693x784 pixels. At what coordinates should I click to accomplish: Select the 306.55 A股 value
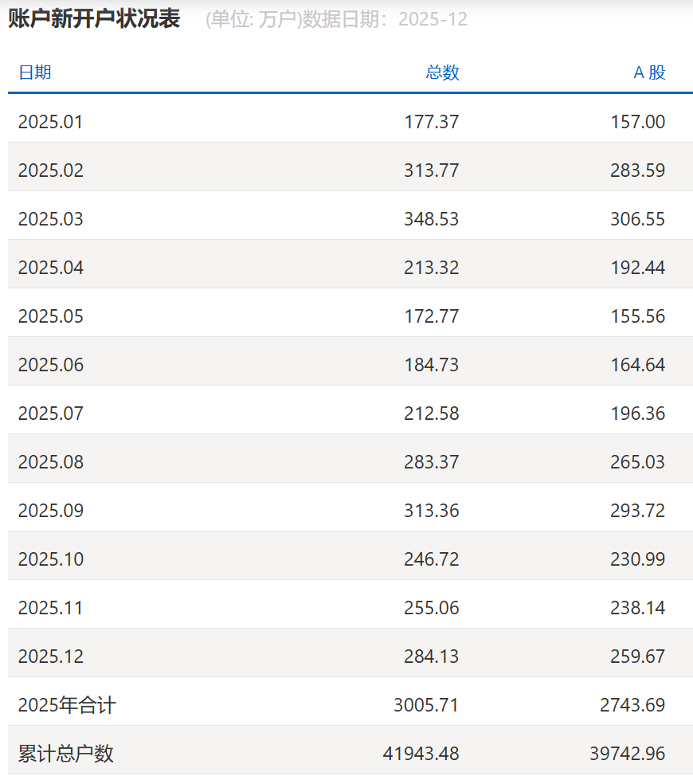click(x=638, y=219)
